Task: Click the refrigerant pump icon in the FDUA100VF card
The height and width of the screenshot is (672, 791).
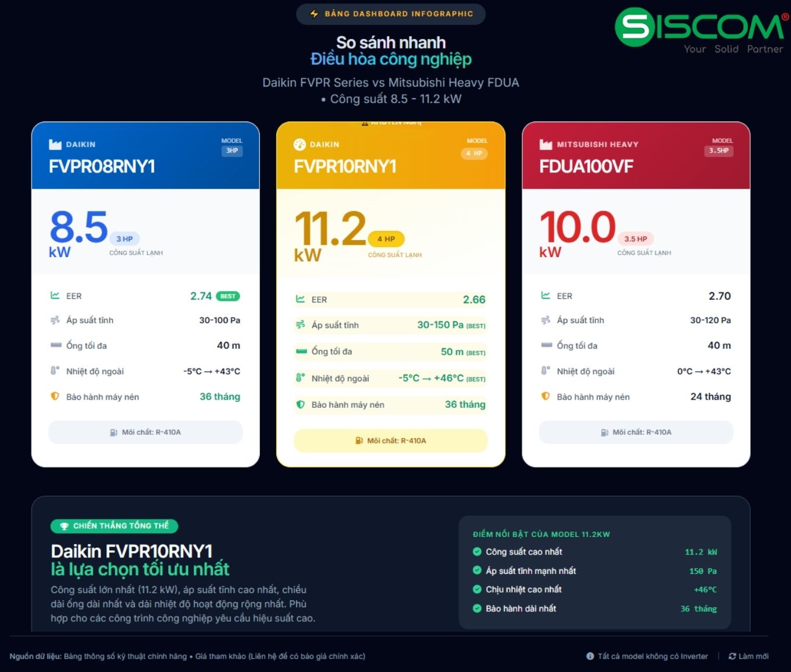Action: (x=605, y=432)
